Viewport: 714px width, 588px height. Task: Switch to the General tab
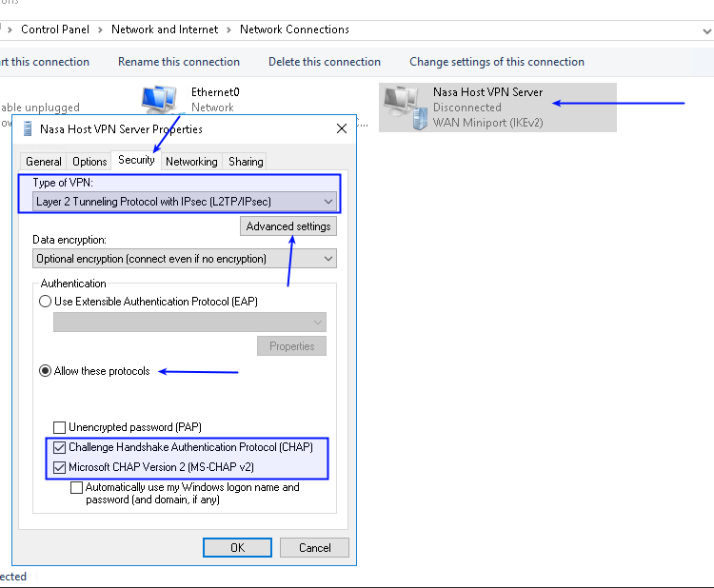pyautogui.click(x=44, y=162)
